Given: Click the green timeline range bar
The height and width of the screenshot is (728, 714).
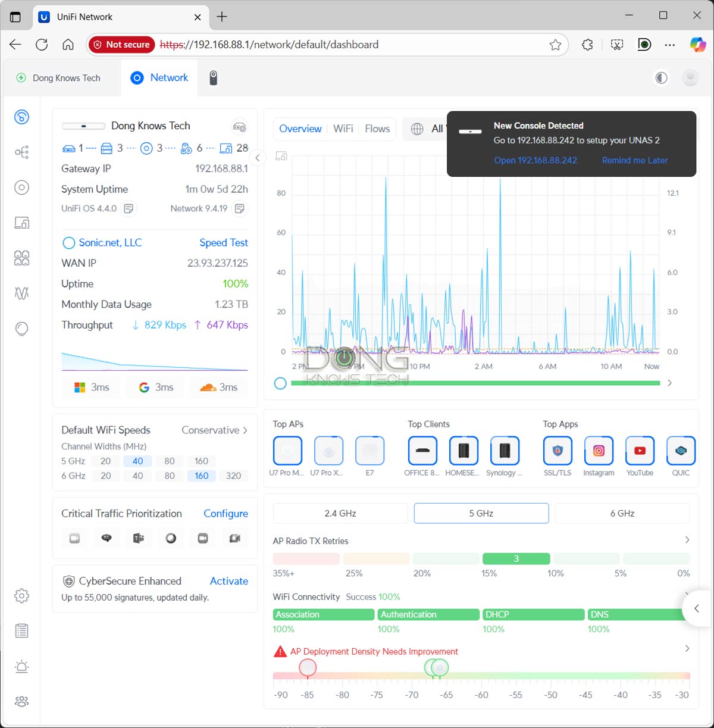Looking at the screenshot, I should pyautogui.click(x=475, y=383).
